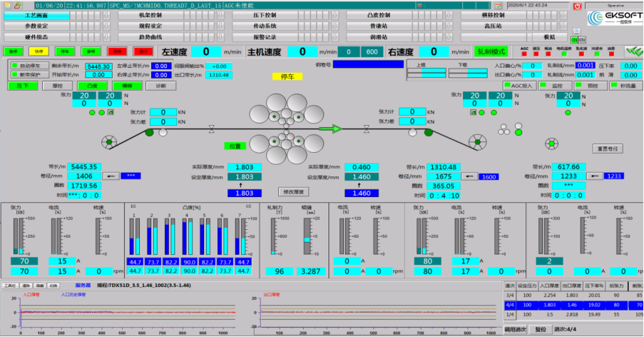The height and width of the screenshot is (337, 644).
Task: Expand down arrow beside 凸度控制
Action: coord(449,15)
